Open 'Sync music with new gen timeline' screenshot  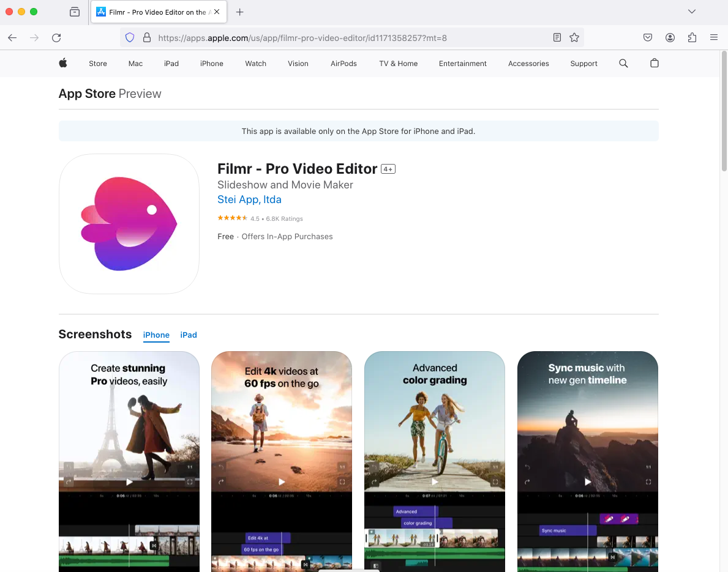(x=588, y=462)
